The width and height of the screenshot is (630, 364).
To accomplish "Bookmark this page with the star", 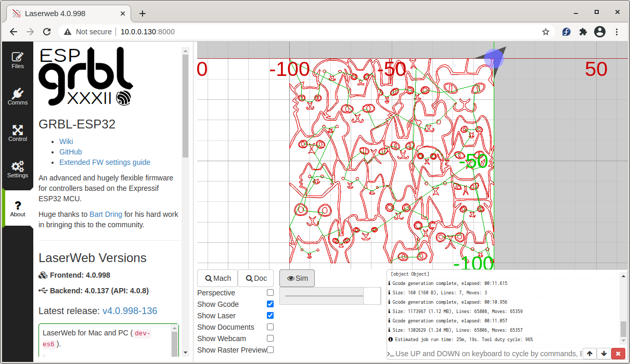I will (x=546, y=32).
